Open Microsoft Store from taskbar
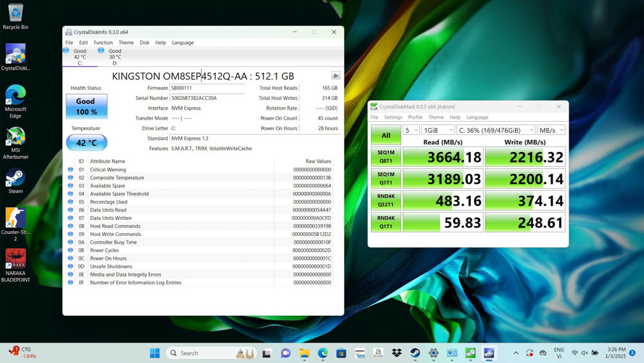Viewport: 644px width, 363px height. coord(341,353)
